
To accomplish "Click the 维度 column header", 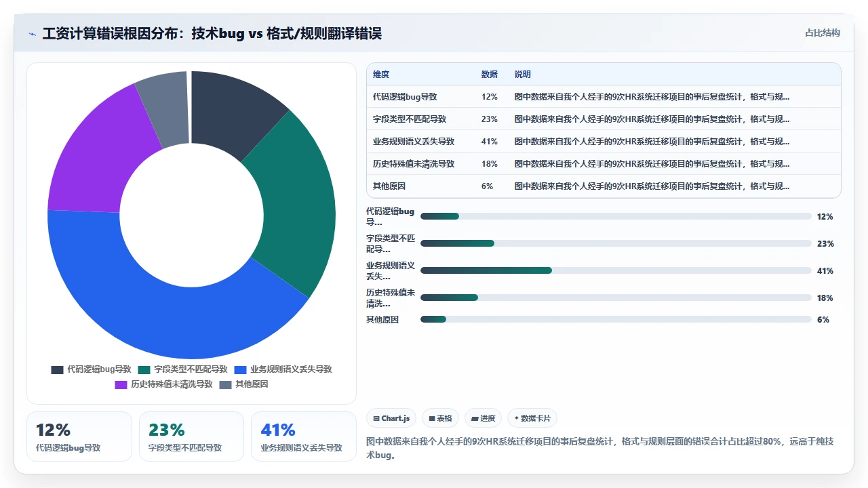I will click(381, 75).
